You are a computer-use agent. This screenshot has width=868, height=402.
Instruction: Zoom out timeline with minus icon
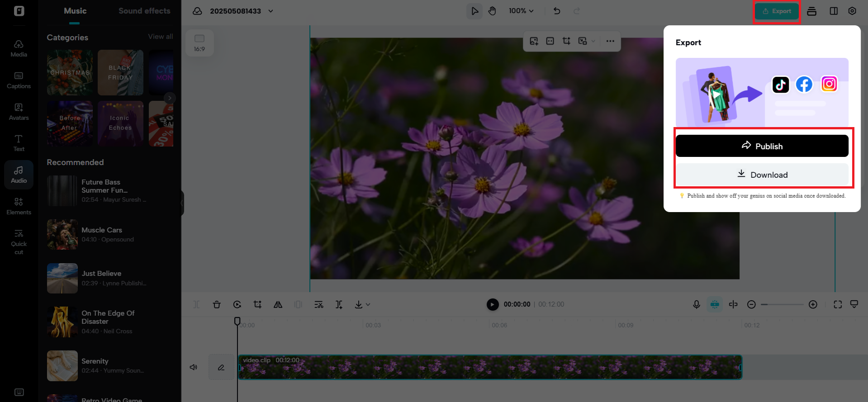751,304
